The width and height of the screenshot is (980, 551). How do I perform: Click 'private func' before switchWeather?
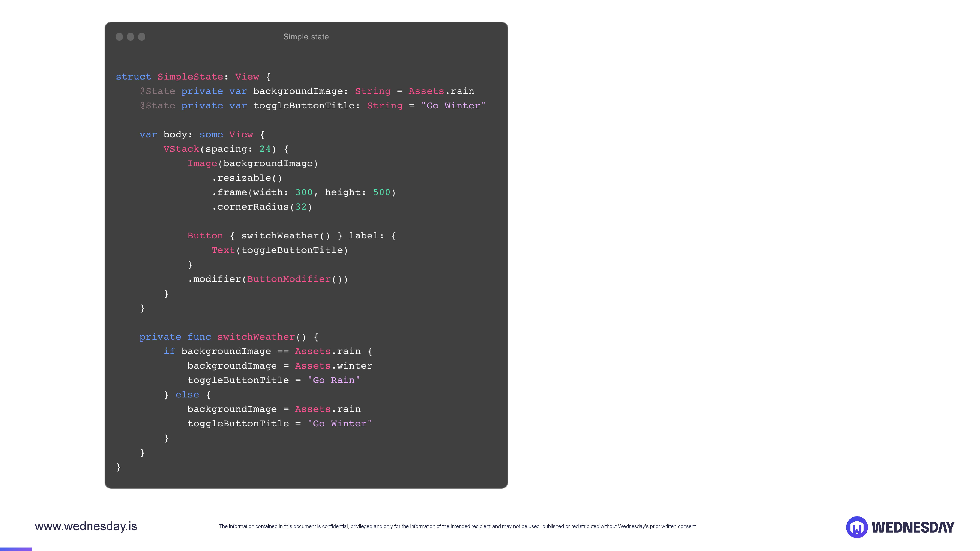pyautogui.click(x=175, y=337)
